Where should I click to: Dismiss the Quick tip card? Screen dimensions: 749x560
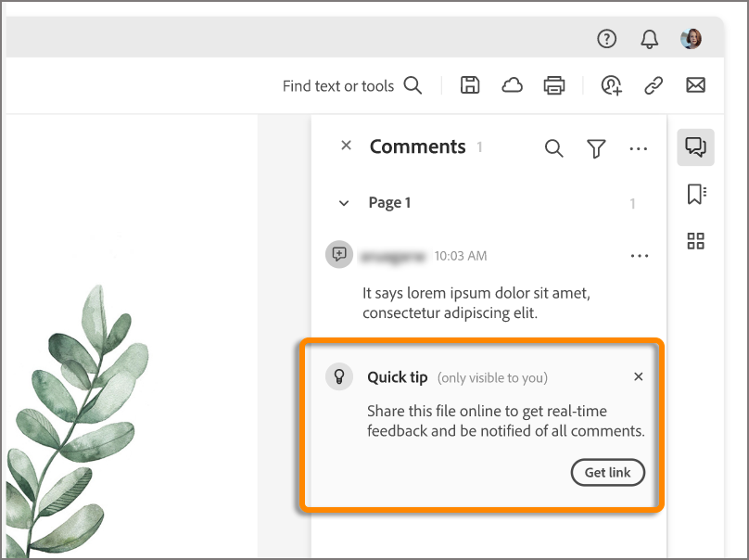click(x=638, y=376)
